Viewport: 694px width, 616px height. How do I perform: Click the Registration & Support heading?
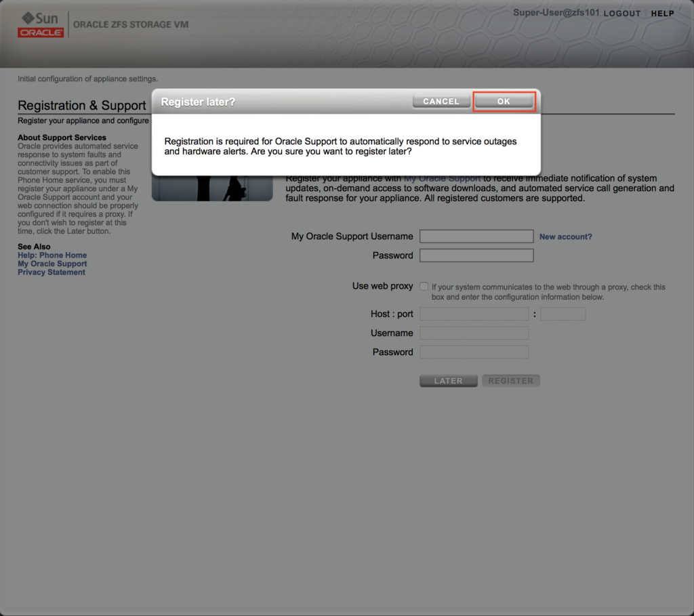(x=82, y=105)
